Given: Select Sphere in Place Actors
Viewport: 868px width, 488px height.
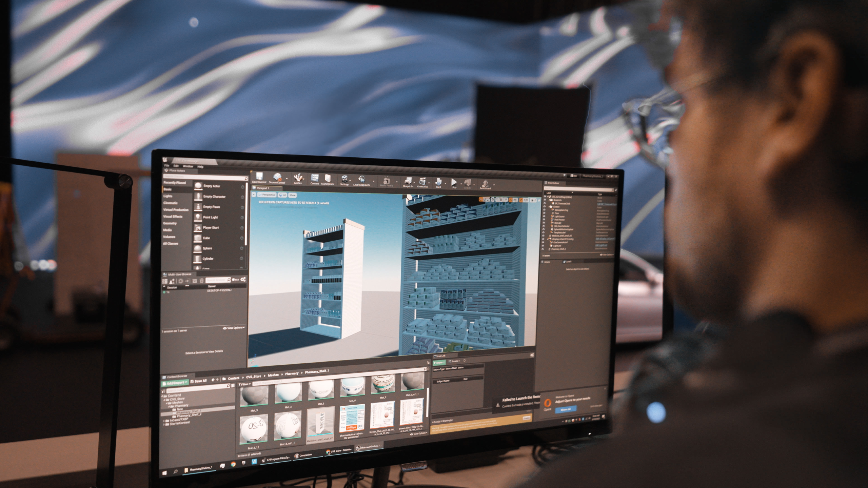Looking at the screenshot, I should pyautogui.click(x=218, y=248).
